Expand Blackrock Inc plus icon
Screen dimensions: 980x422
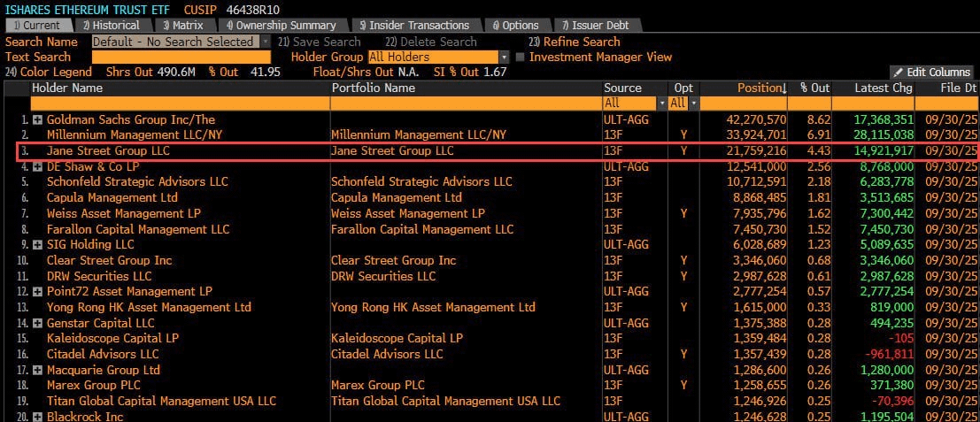click(x=37, y=417)
